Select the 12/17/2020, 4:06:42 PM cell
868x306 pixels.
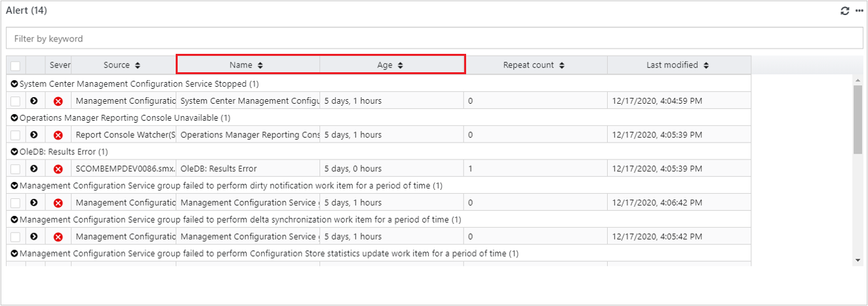[x=679, y=203]
